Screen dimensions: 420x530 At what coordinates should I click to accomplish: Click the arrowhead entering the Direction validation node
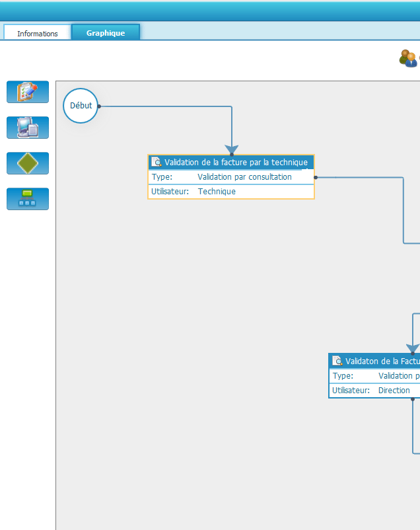click(x=413, y=348)
